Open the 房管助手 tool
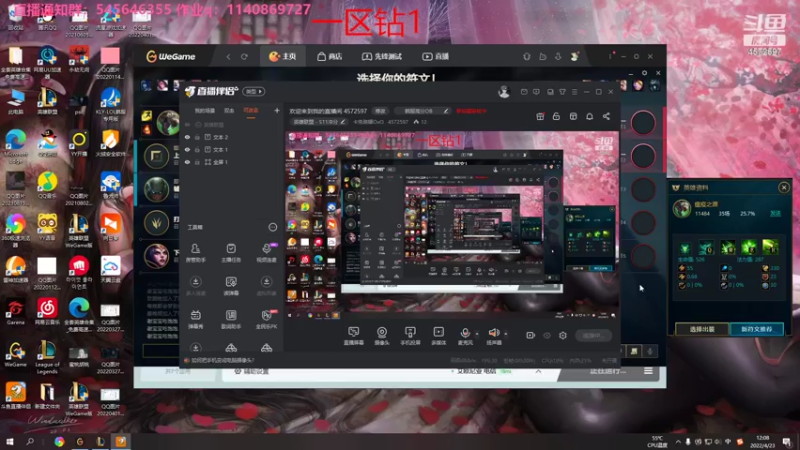The height and width of the screenshot is (450, 800). click(x=195, y=253)
